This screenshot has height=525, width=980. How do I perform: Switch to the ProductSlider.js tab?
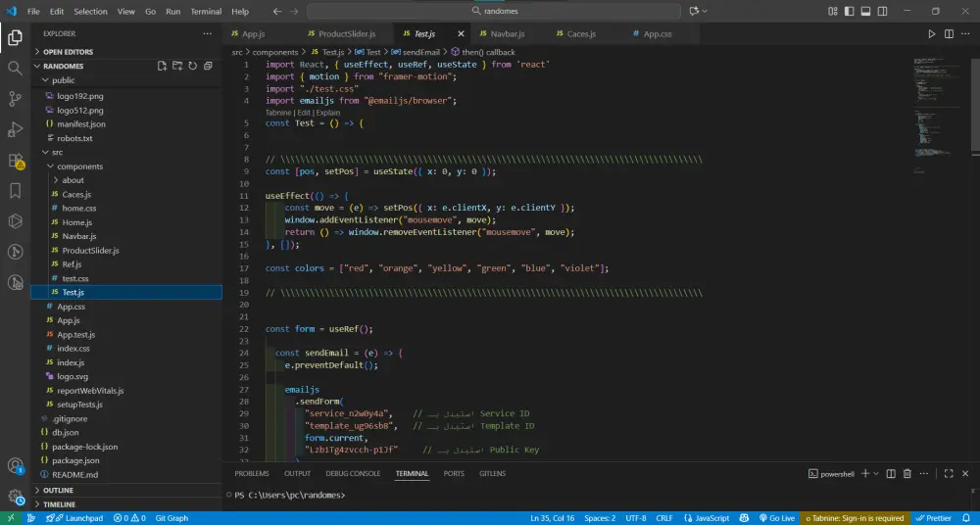click(x=347, y=33)
